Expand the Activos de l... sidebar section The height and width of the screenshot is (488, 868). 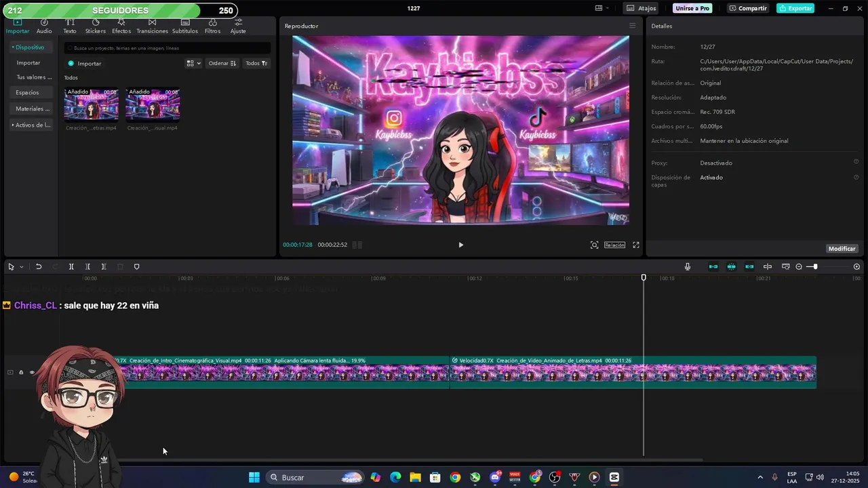pyautogui.click(x=31, y=125)
